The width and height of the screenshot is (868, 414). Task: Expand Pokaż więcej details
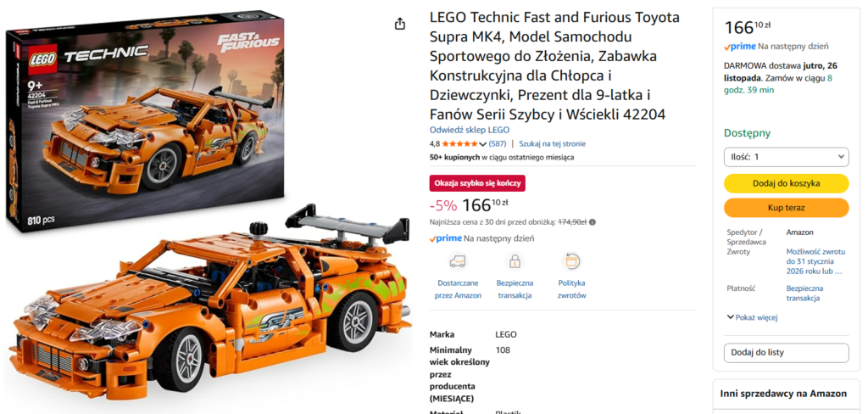753,317
